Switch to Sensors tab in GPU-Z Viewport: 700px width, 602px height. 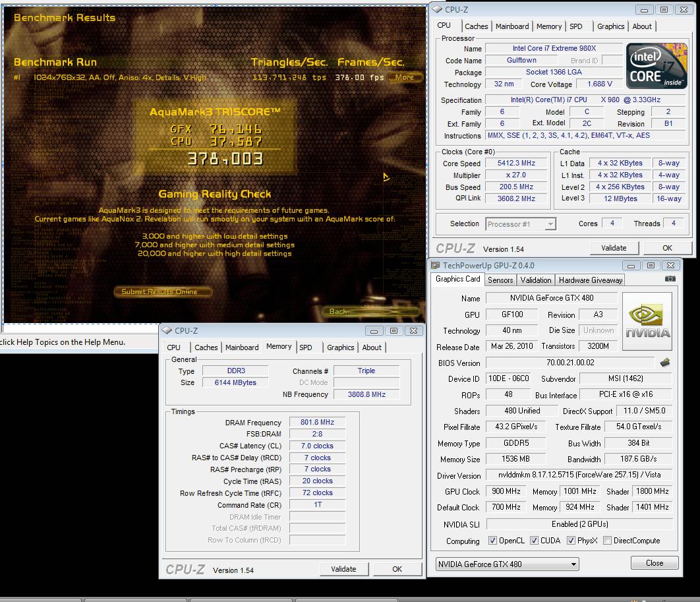coord(500,280)
